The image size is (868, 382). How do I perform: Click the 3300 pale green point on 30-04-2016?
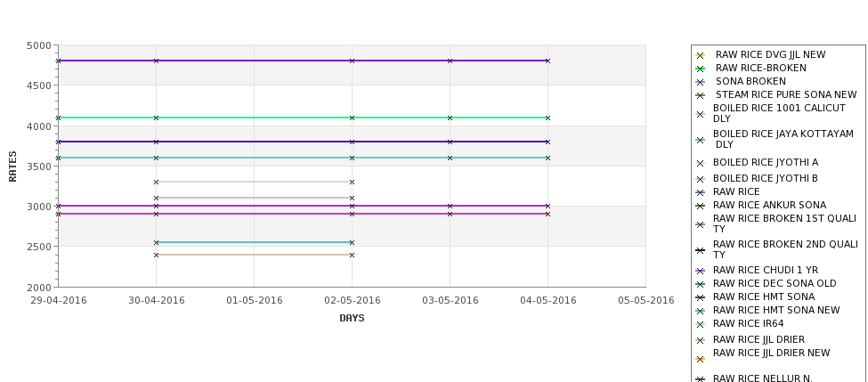click(156, 183)
